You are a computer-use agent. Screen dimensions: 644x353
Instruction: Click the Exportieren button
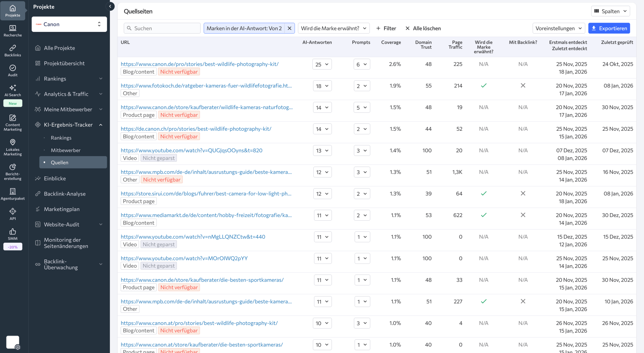pyautogui.click(x=609, y=28)
